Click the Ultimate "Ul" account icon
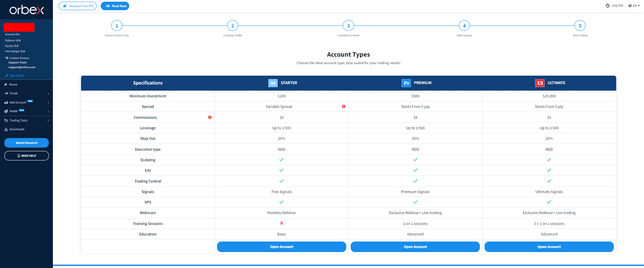 click(x=540, y=83)
